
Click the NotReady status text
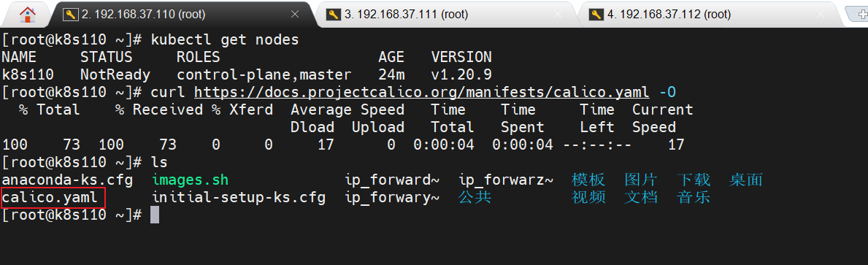click(x=115, y=74)
